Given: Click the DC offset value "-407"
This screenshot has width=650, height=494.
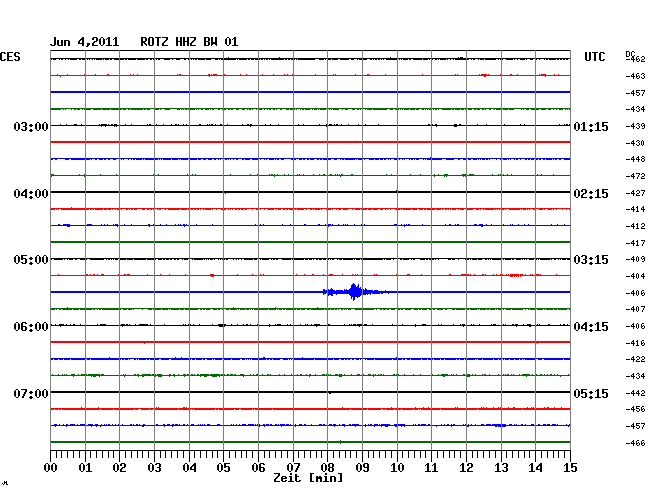Looking at the screenshot, I should click(635, 309).
